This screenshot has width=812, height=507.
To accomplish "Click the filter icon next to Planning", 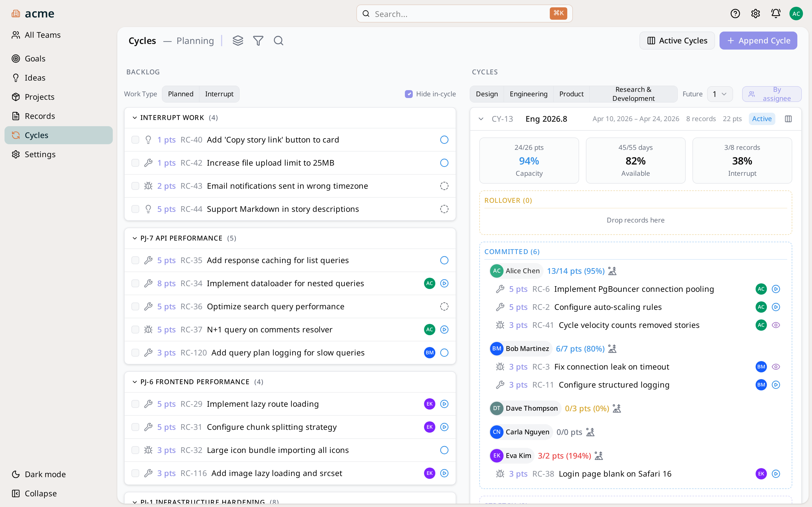I will click(258, 41).
